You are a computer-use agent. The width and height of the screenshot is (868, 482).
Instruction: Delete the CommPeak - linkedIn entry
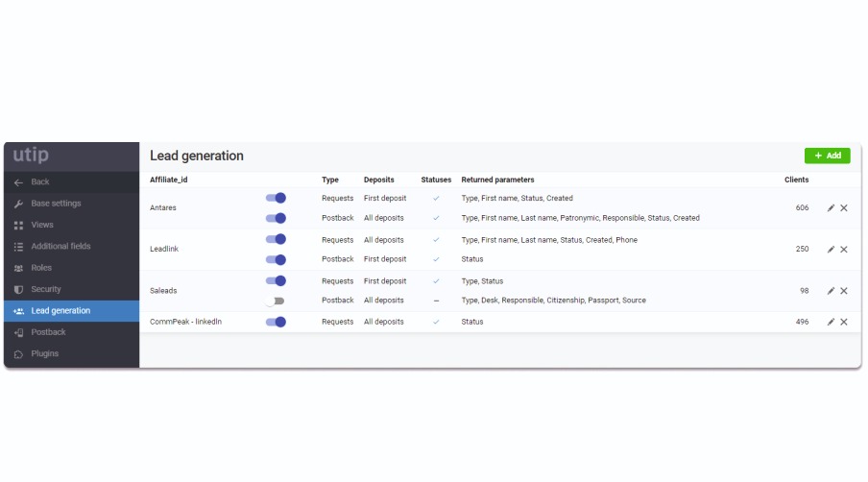pyautogui.click(x=844, y=322)
